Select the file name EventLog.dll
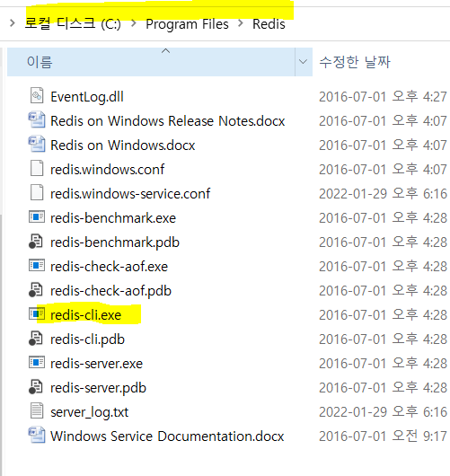 pyautogui.click(x=87, y=97)
